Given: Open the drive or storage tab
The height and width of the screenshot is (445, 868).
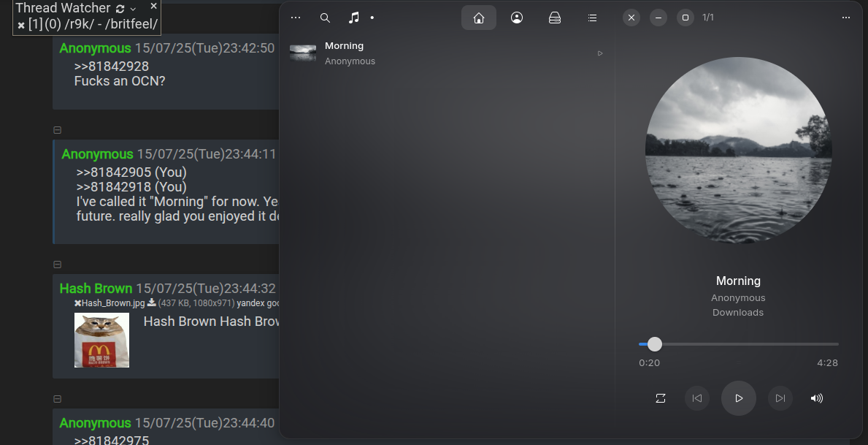Looking at the screenshot, I should point(555,18).
